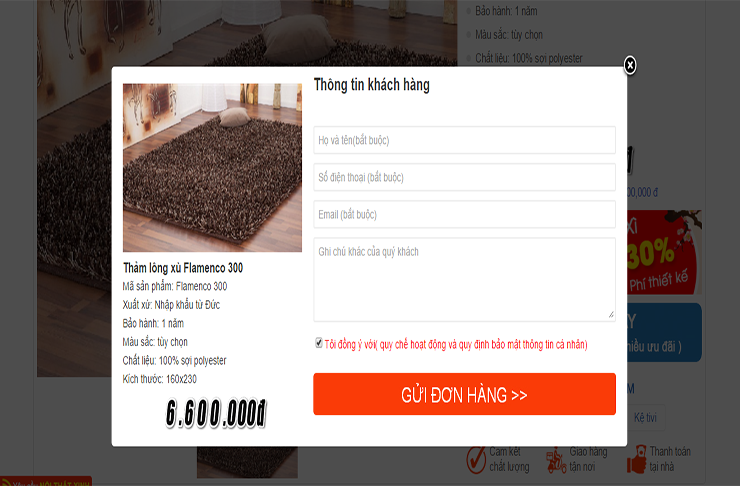
Task: Select the Email (bắt buộc) field
Action: pos(464,214)
